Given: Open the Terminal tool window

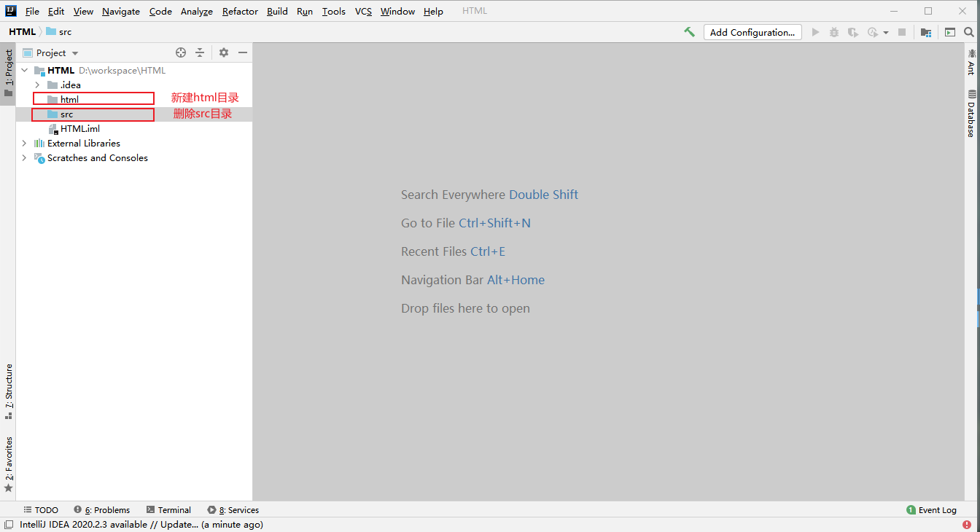Looking at the screenshot, I should tap(168, 510).
